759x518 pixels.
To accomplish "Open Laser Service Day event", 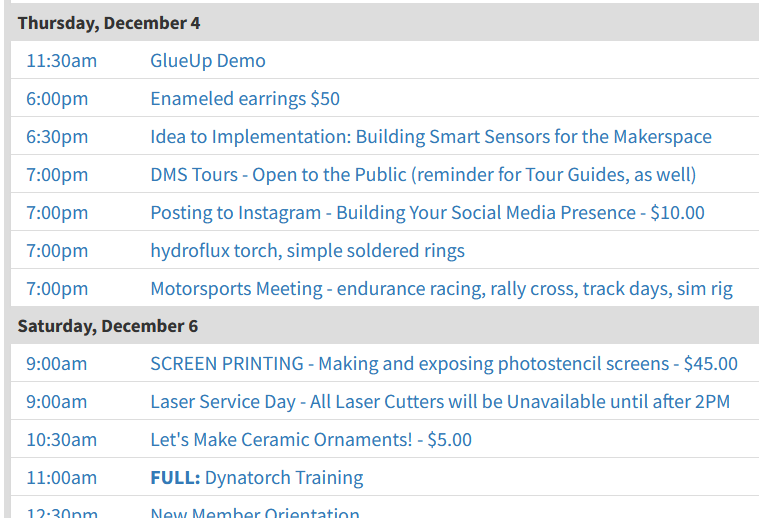I will tap(440, 402).
